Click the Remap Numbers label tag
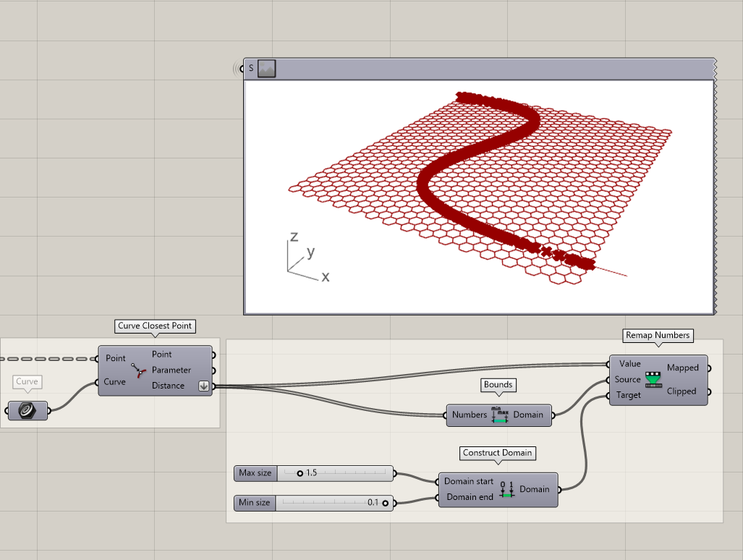743x560 pixels. coord(658,336)
